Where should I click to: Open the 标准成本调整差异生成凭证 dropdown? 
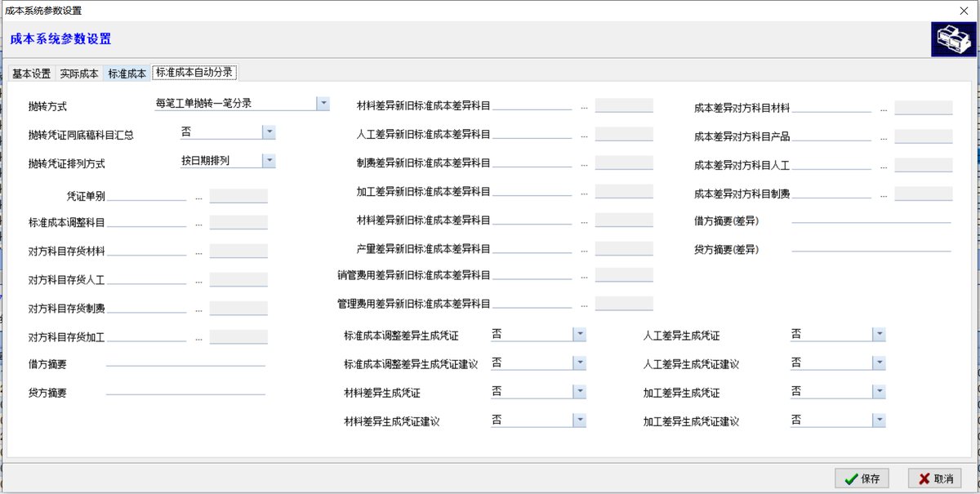point(579,334)
